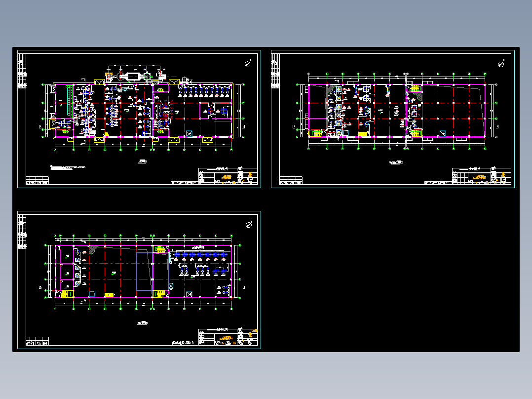The height and width of the screenshot is (399, 532).
Task: Click green equipment rack in top-left plan
Action: tap(70, 101)
